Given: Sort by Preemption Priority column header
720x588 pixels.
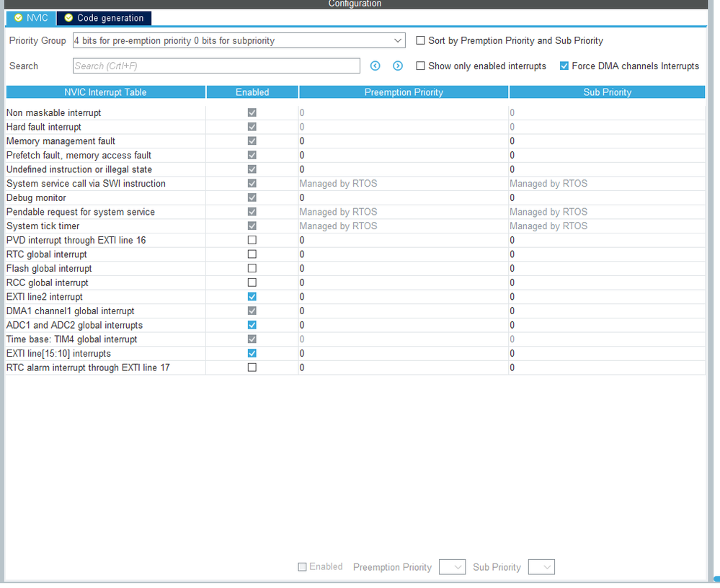Looking at the screenshot, I should (404, 92).
